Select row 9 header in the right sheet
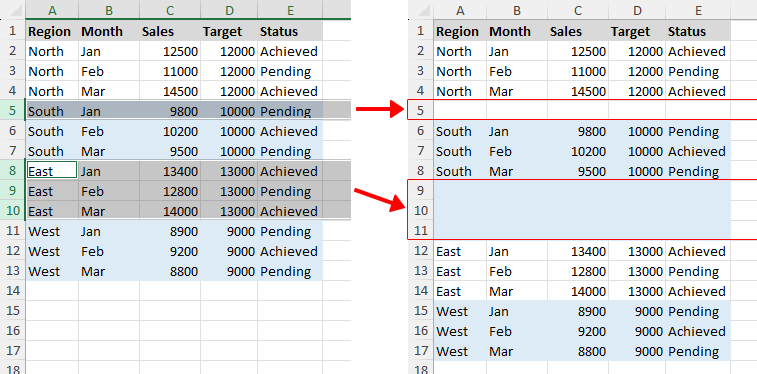Image resolution: width=757 pixels, height=374 pixels. [421, 191]
